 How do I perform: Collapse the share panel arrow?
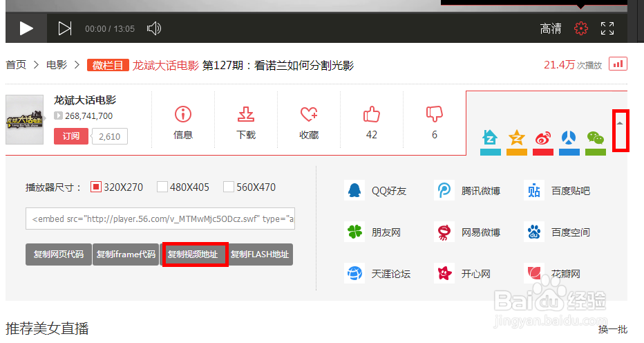point(621,123)
